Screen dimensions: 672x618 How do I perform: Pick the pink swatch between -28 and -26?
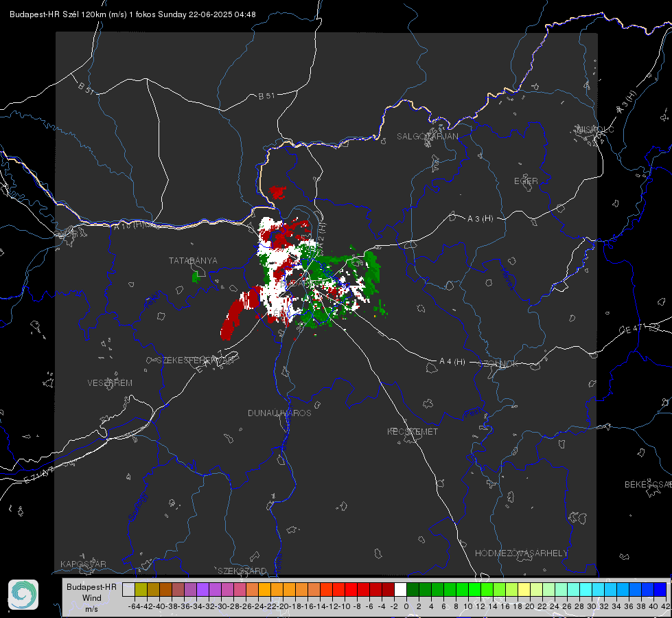[x=240, y=589]
